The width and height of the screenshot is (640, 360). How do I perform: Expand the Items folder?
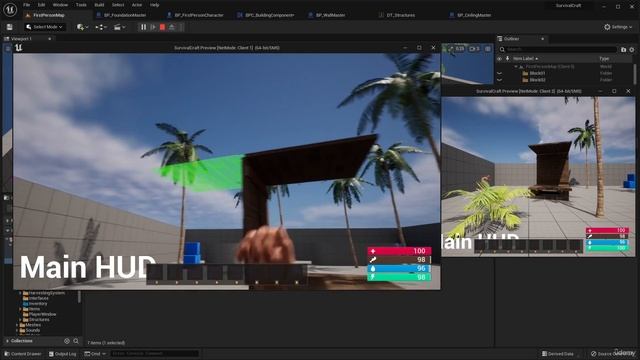(x=20, y=309)
